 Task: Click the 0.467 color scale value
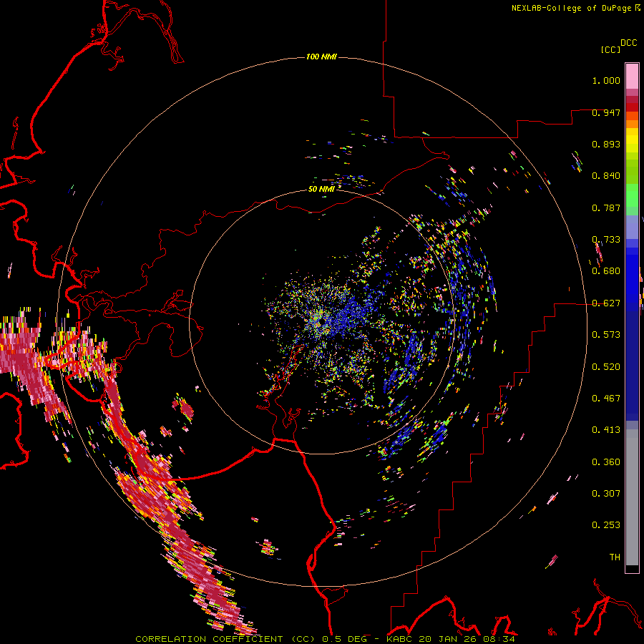(x=606, y=399)
